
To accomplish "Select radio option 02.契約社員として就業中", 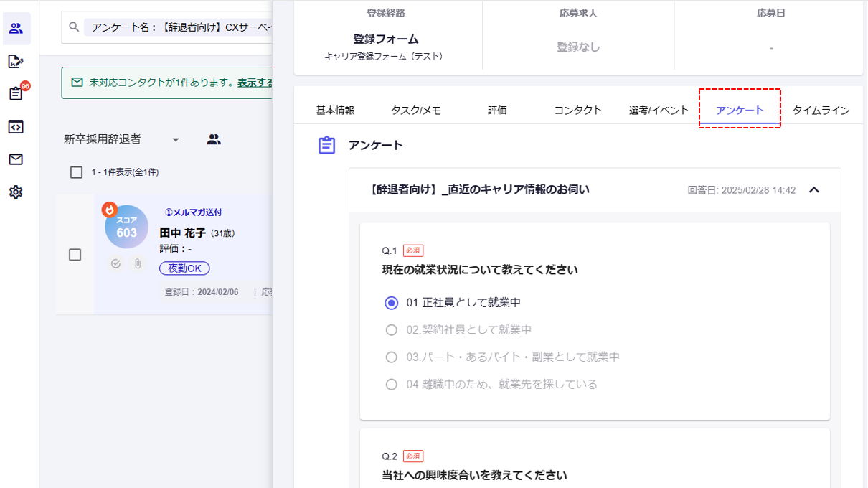I will pos(391,330).
